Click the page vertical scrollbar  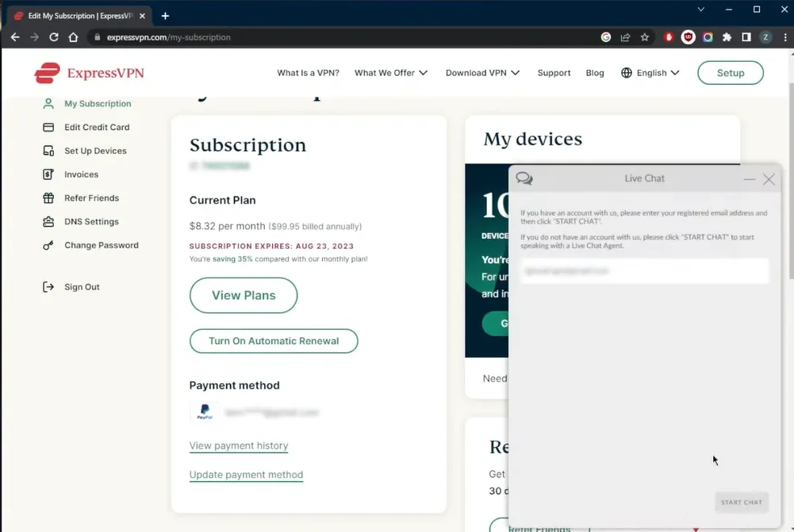click(x=791, y=182)
